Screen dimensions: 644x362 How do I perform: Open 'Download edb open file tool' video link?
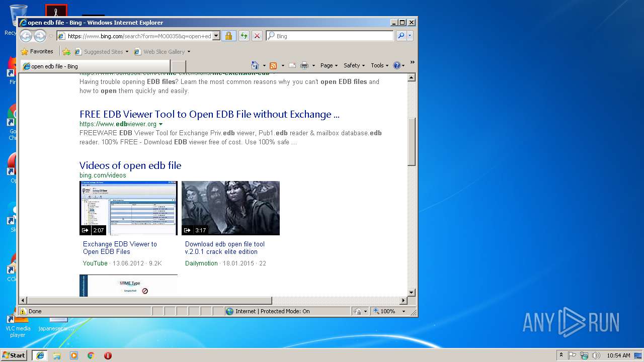coord(225,248)
